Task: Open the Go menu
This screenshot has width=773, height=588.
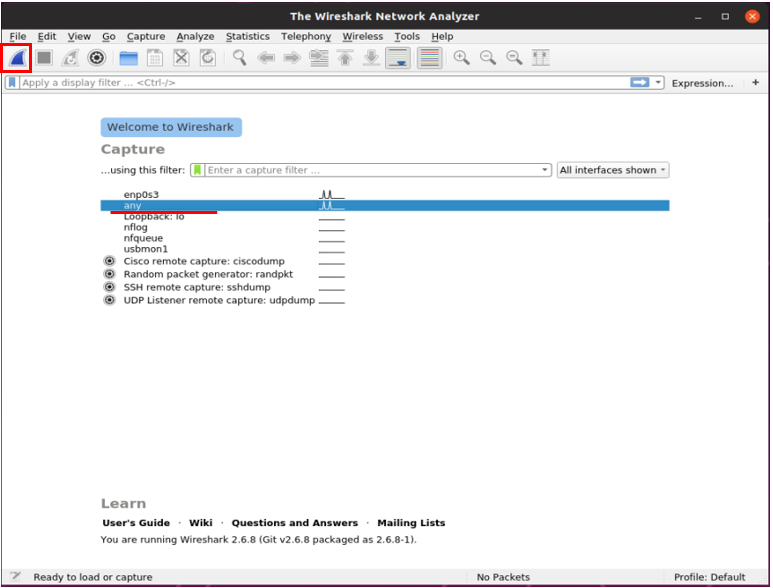Action: (108, 36)
